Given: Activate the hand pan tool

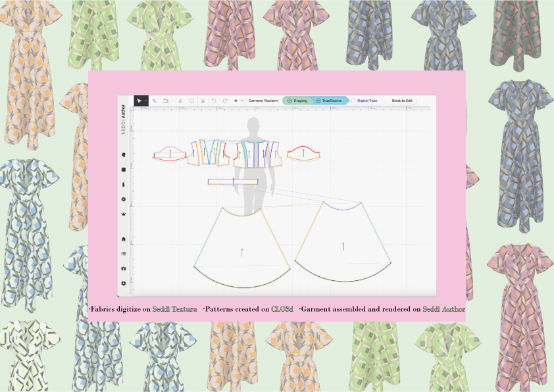Looking at the screenshot, I should (203, 101).
